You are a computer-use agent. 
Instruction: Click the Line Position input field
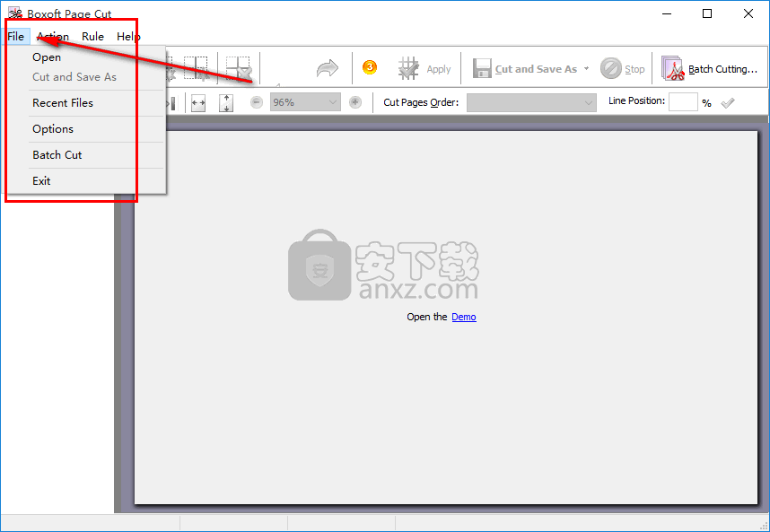coord(683,101)
